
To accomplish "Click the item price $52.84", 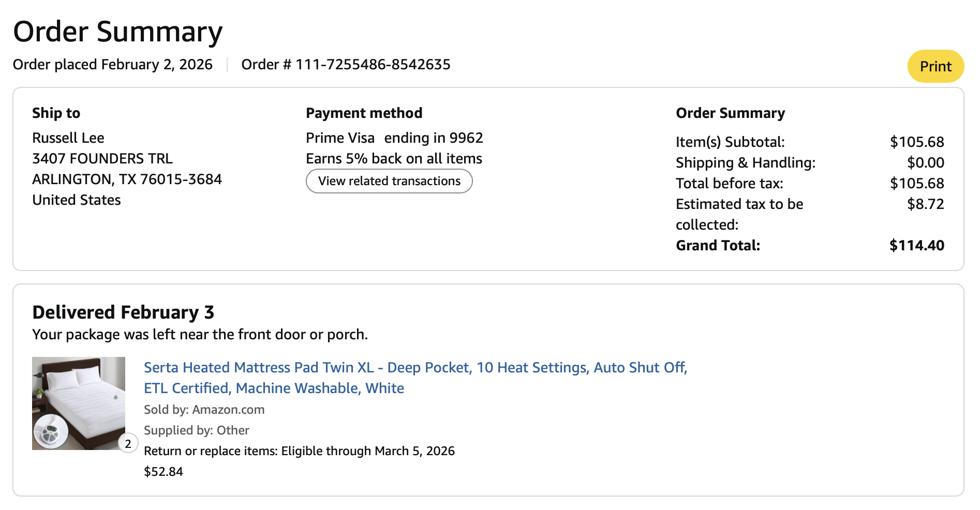I will point(164,472).
